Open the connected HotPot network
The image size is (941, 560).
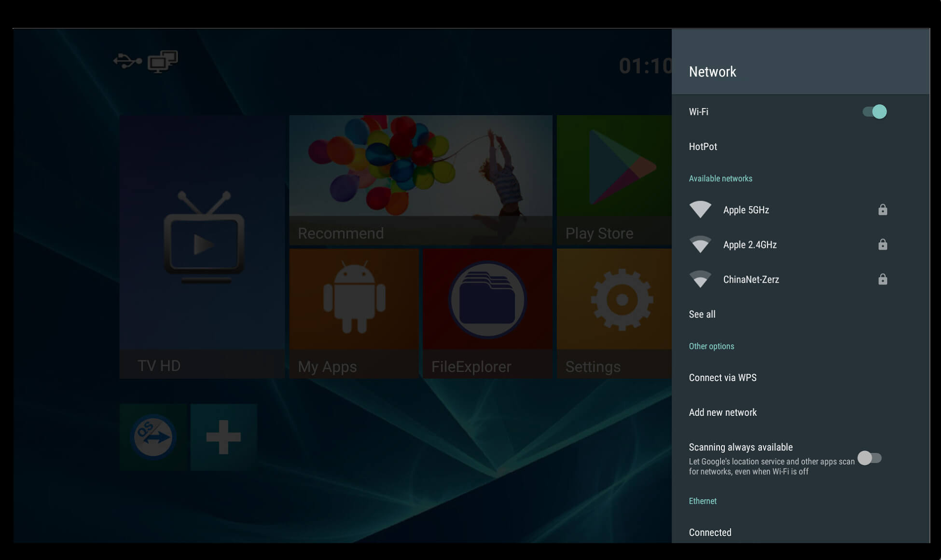(x=703, y=147)
